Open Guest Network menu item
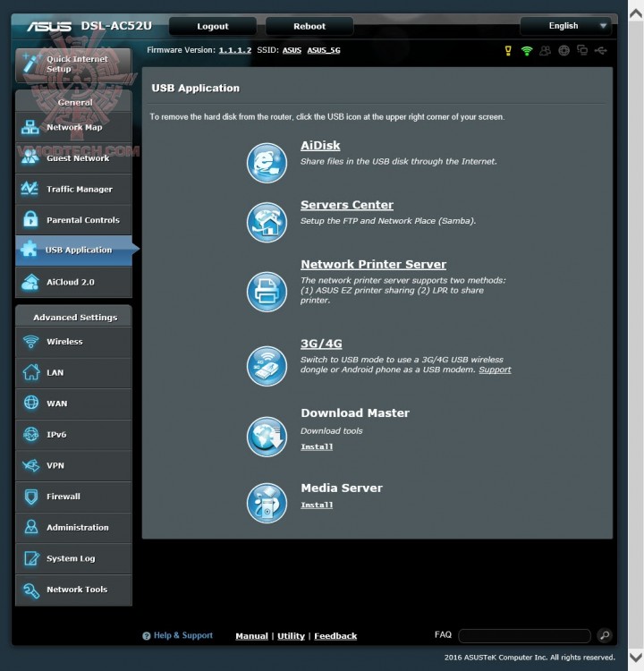This screenshot has width=644, height=671. click(x=73, y=157)
